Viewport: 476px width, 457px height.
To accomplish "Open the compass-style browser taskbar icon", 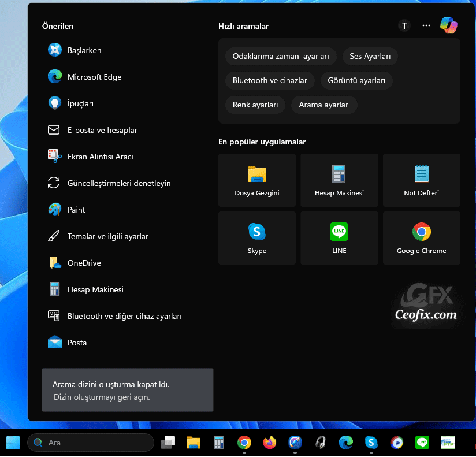I will tap(295, 443).
